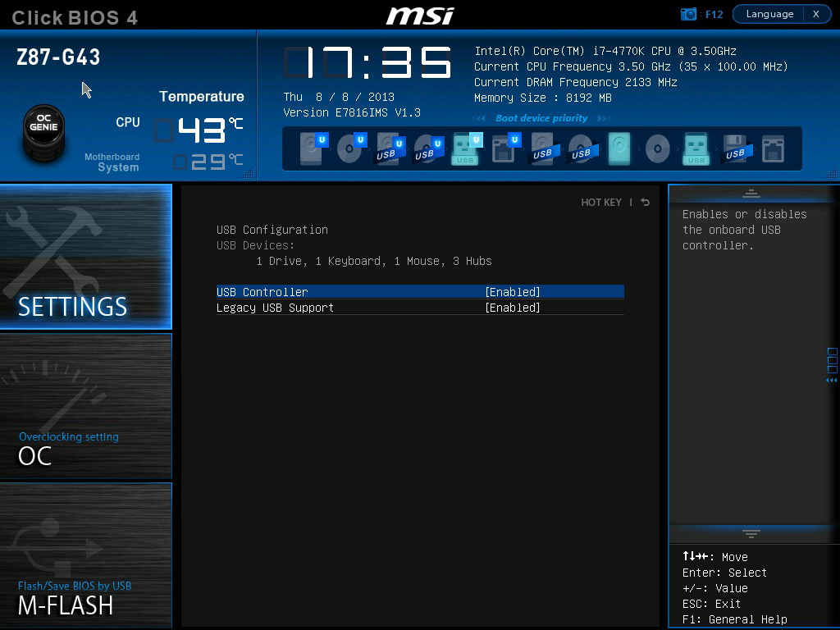This screenshot has width=840, height=630.
Task: Click the Click BIOS 4 title
Action: click(75, 17)
